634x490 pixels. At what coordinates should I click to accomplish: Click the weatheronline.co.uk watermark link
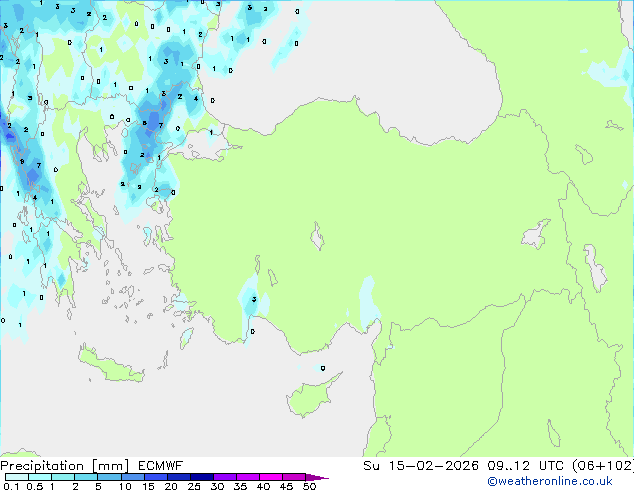pyautogui.click(x=563, y=482)
